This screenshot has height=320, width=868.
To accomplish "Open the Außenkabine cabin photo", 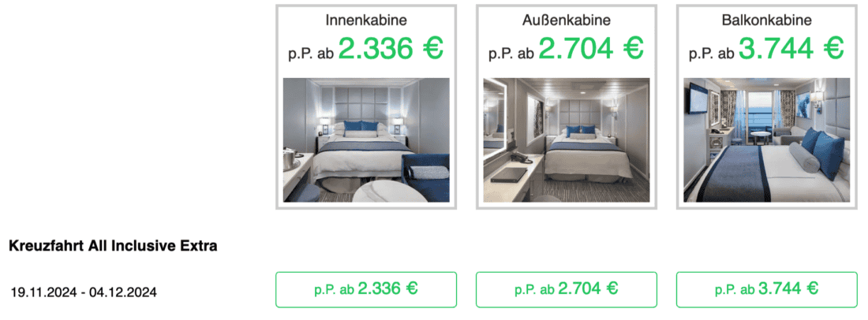I will (566, 140).
